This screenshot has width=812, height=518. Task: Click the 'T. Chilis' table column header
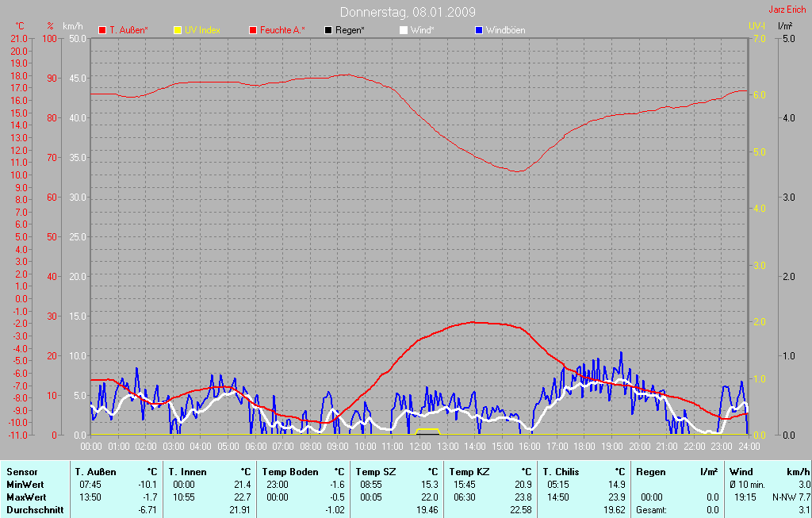pyautogui.click(x=561, y=472)
